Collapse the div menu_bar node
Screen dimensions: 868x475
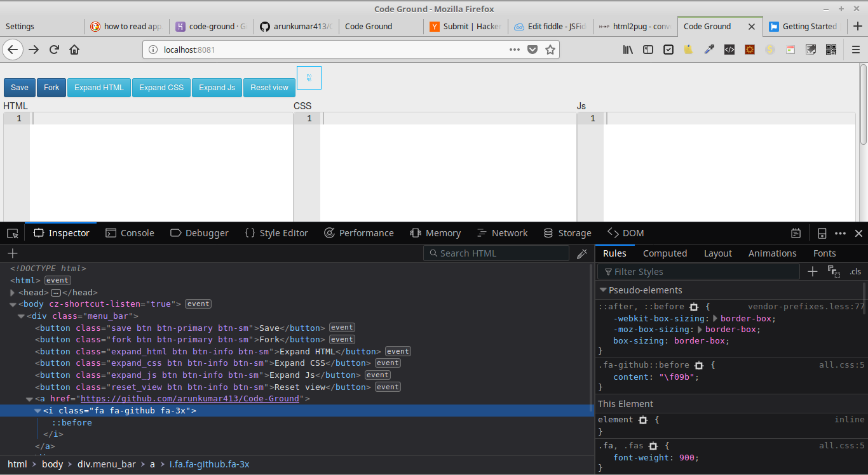point(21,316)
